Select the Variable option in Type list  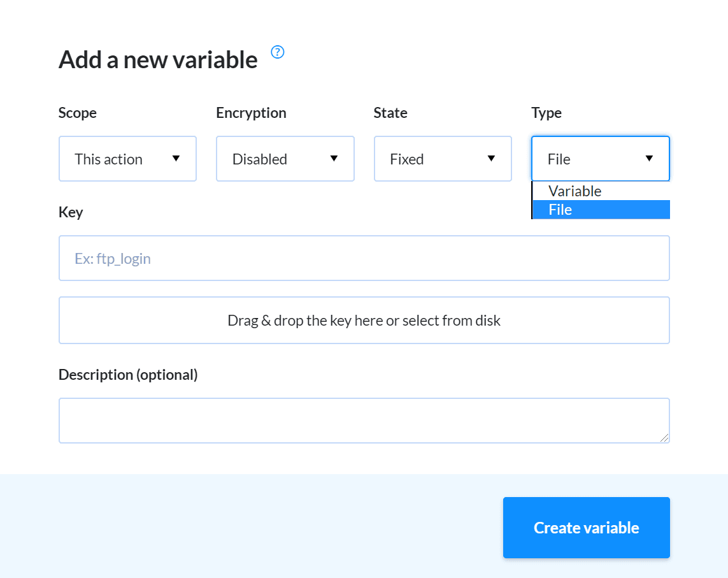pos(575,191)
